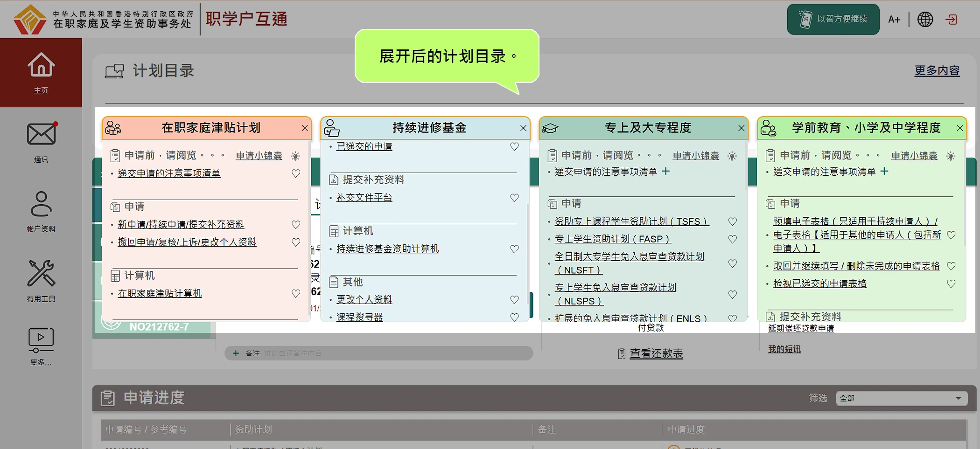Open 已递交的申请 link
The image size is (980, 449).
pyautogui.click(x=364, y=146)
